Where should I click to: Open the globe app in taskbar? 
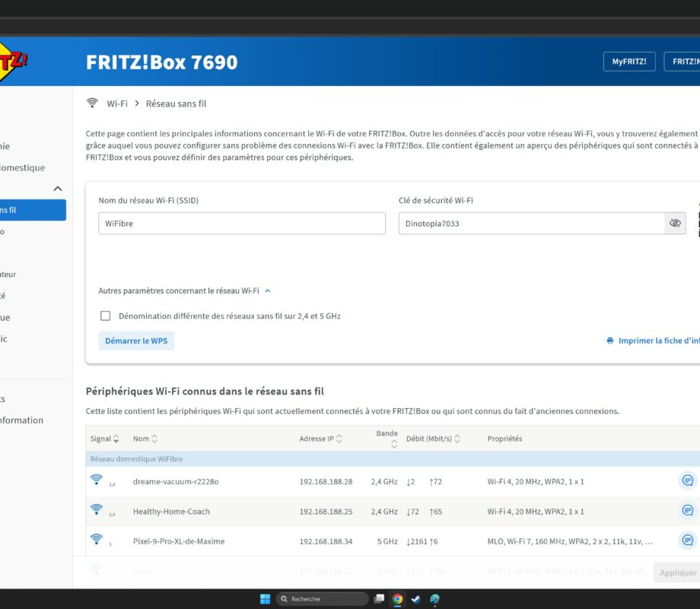(434, 599)
